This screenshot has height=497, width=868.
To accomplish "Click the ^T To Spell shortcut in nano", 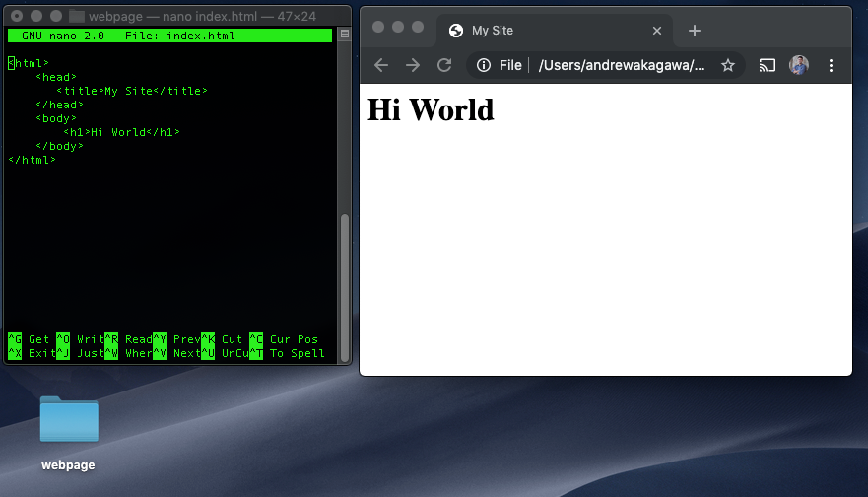I will [x=287, y=353].
